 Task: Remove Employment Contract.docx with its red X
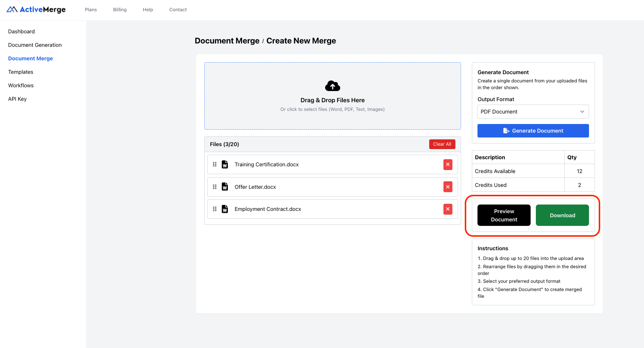pos(448,209)
